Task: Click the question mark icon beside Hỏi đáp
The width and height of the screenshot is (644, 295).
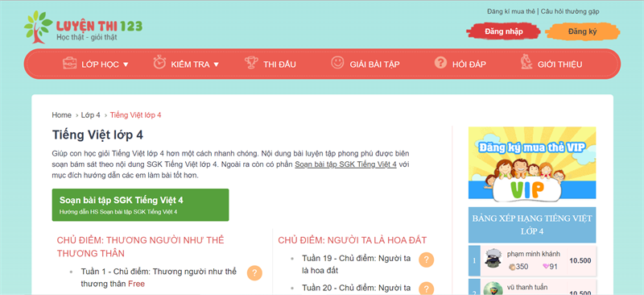Action: point(440,63)
